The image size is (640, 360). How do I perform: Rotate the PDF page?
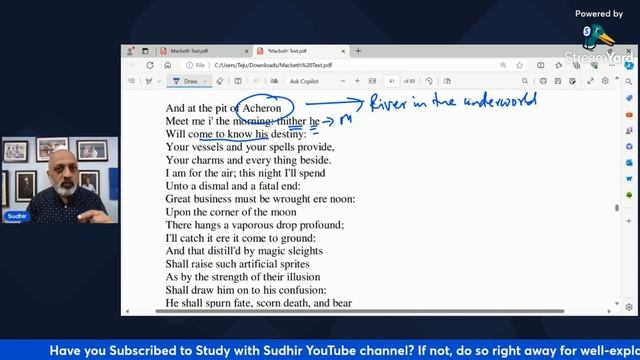[429, 81]
